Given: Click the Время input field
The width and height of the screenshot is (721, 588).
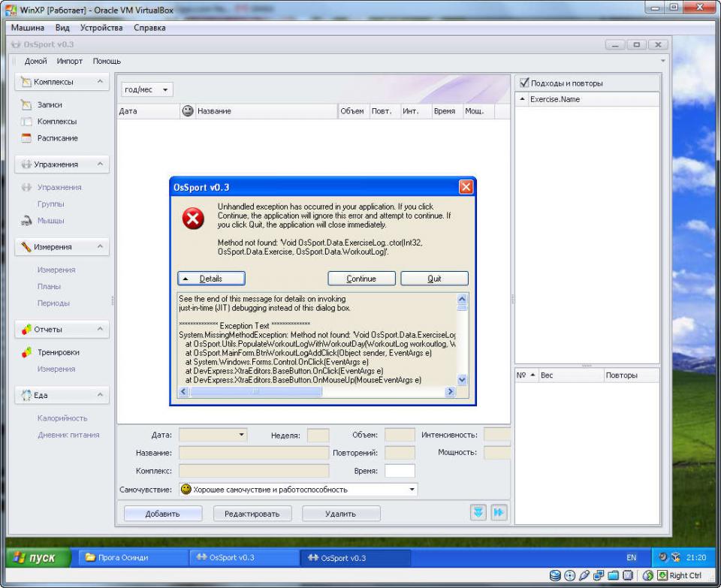Looking at the screenshot, I should point(400,471).
